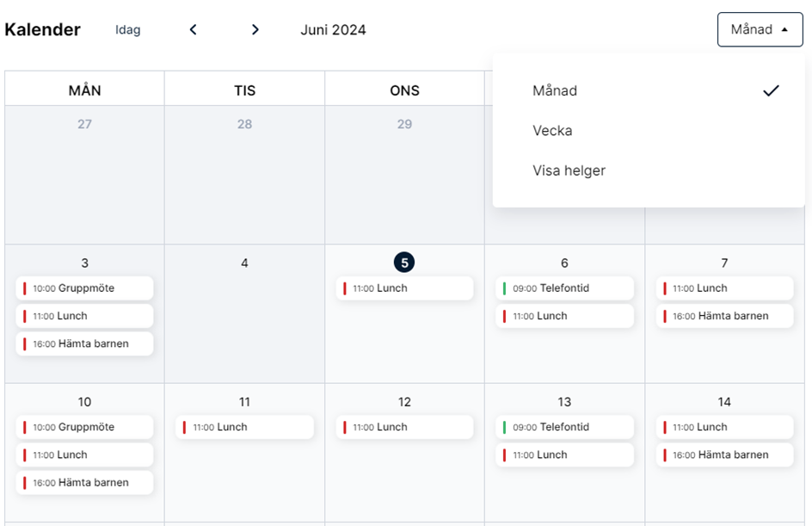Select the Månad option with checkmark
The image size is (812, 526).
tap(649, 90)
